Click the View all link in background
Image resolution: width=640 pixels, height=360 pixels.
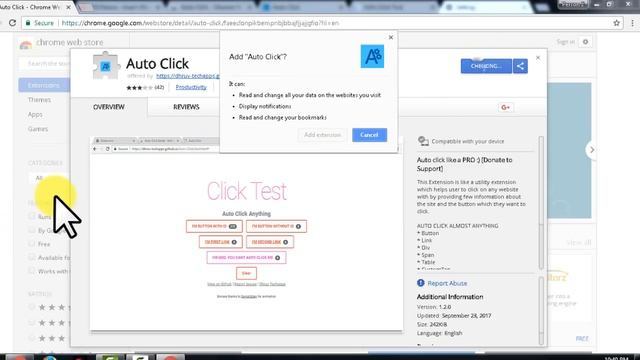pos(578,243)
